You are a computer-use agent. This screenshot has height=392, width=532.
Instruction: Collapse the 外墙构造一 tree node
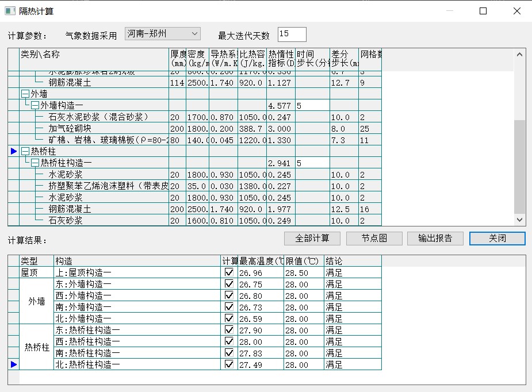coord(35,106)
